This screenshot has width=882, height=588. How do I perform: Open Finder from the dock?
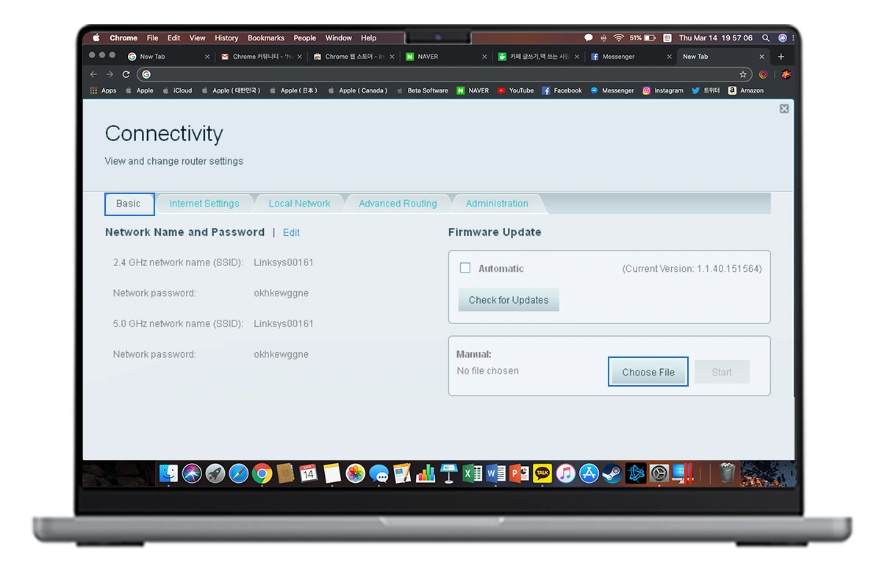(x=169, y=473)
